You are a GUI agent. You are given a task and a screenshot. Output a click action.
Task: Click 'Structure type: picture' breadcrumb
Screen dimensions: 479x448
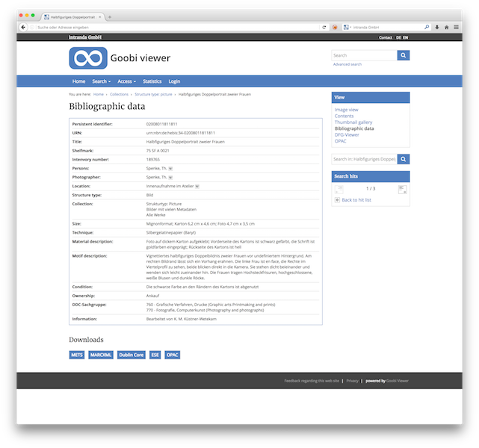[x=153, y=94]
